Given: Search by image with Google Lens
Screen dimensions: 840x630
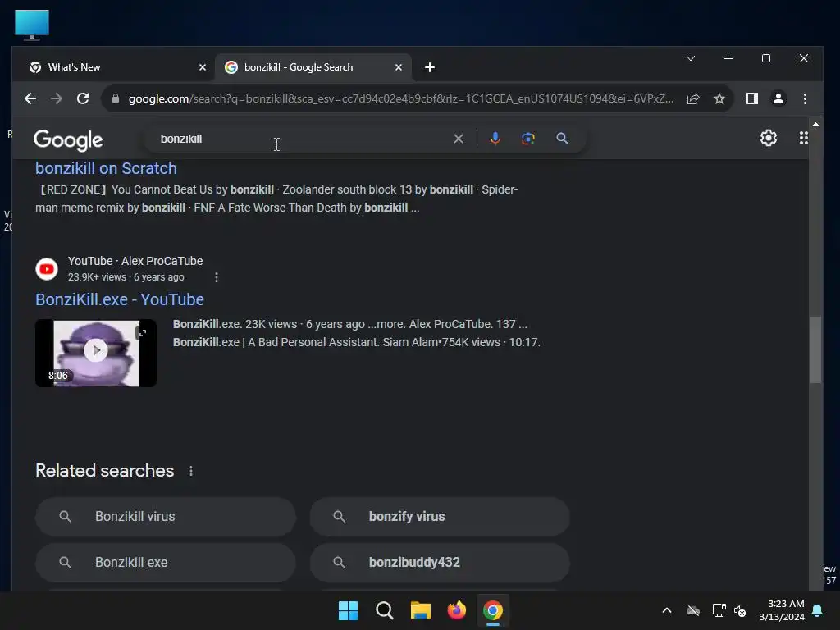Looking at the screenshot, I should coord(527,139).
